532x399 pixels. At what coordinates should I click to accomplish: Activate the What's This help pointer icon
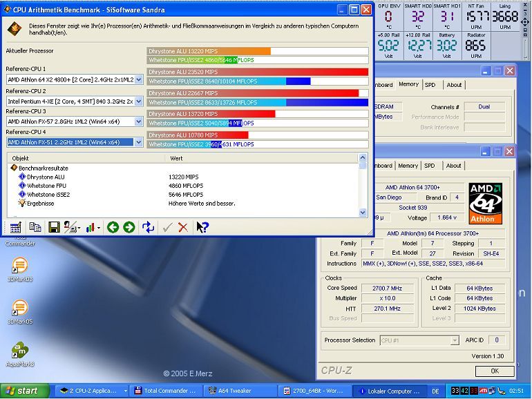(202, 227)
